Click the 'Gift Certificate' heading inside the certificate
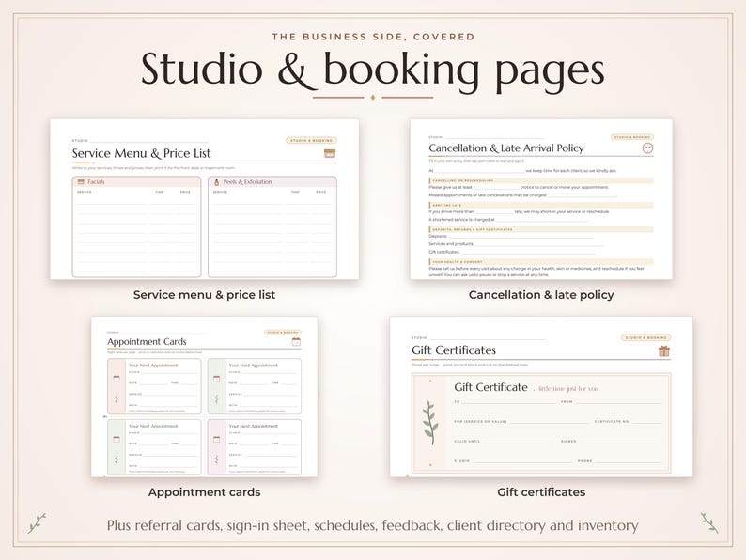The width and height of the screenshot is (746, 560). 490,387
